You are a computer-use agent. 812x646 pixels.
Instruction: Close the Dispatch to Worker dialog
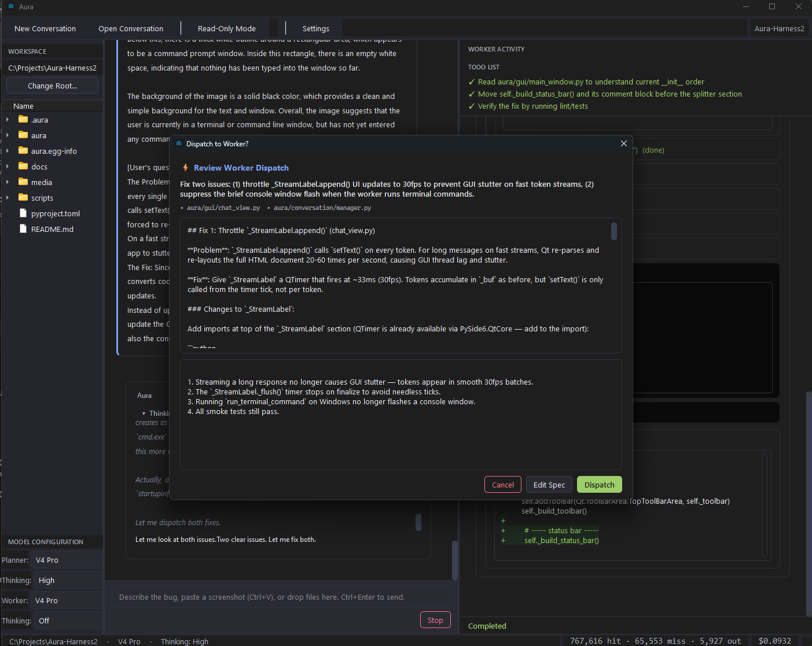[624, 143]
